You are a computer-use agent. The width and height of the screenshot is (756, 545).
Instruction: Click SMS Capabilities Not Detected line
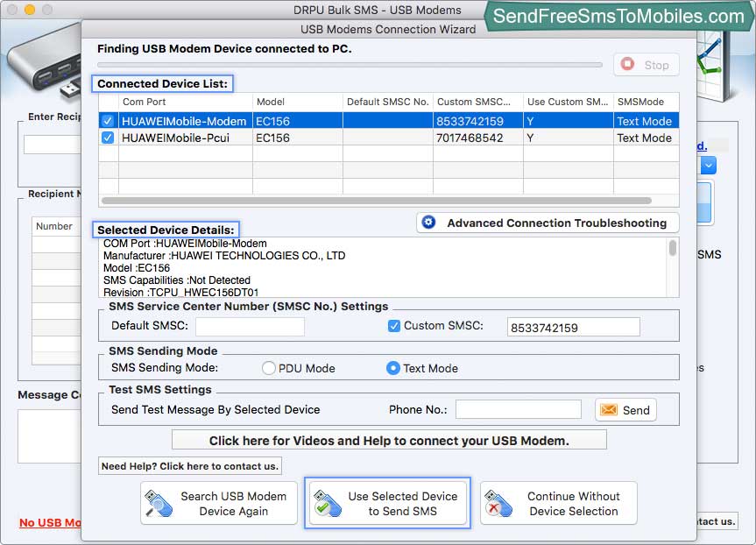pyautogui.click(x=176, y=280)
